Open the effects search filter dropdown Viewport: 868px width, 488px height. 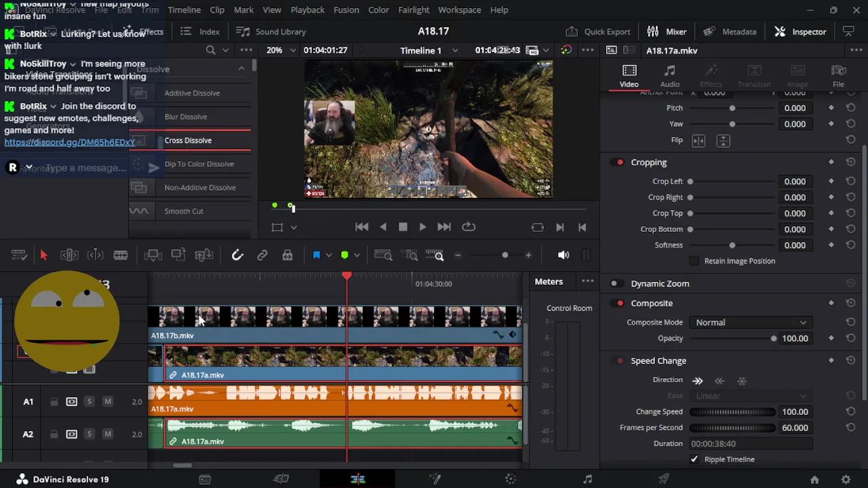pyautogui.click(x=226, y=50)
